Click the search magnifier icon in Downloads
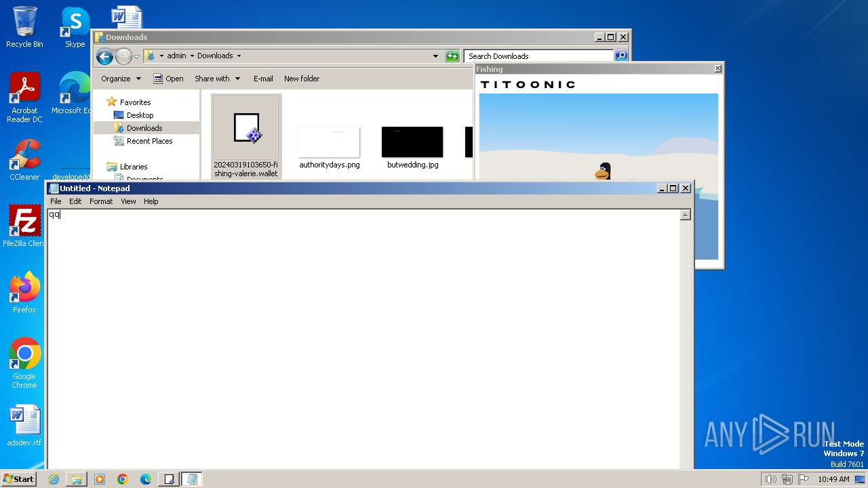This screenshot has height=488, width=868. [621, 56]
